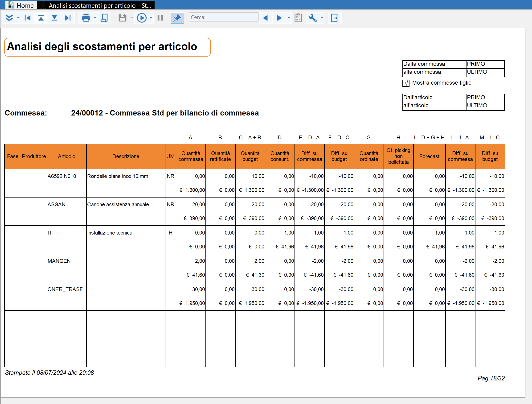Click the Dall'articolo label

coord(418,97)
